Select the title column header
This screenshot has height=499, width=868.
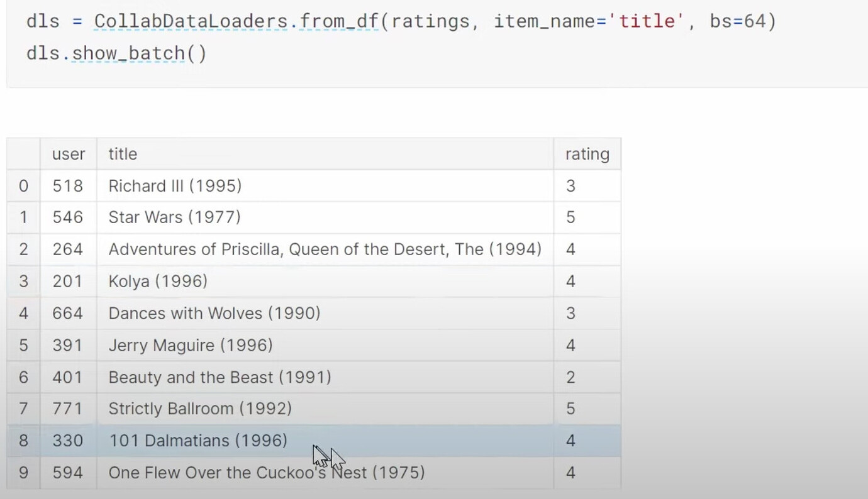click(122, 153)
